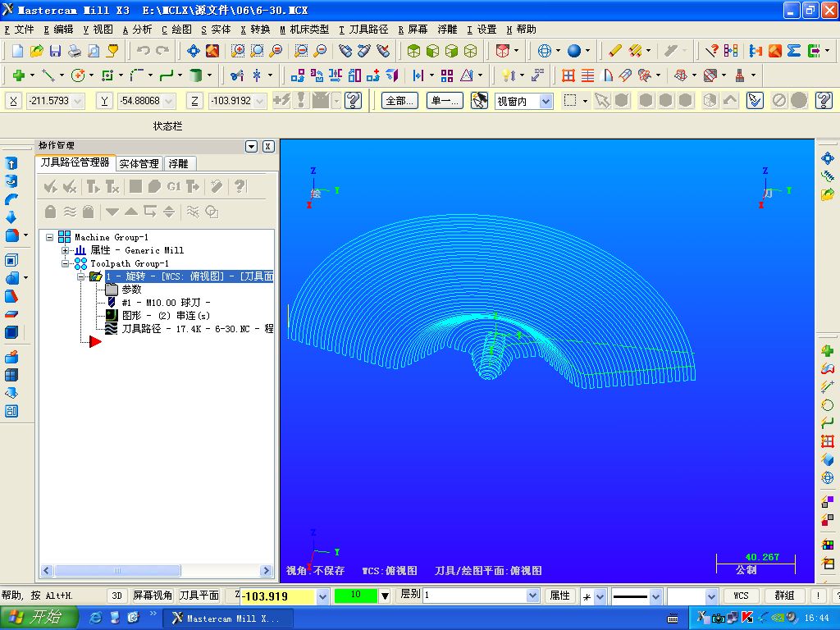
Task: Click the green cylinder primitive icon
Action: click(195, 75)
